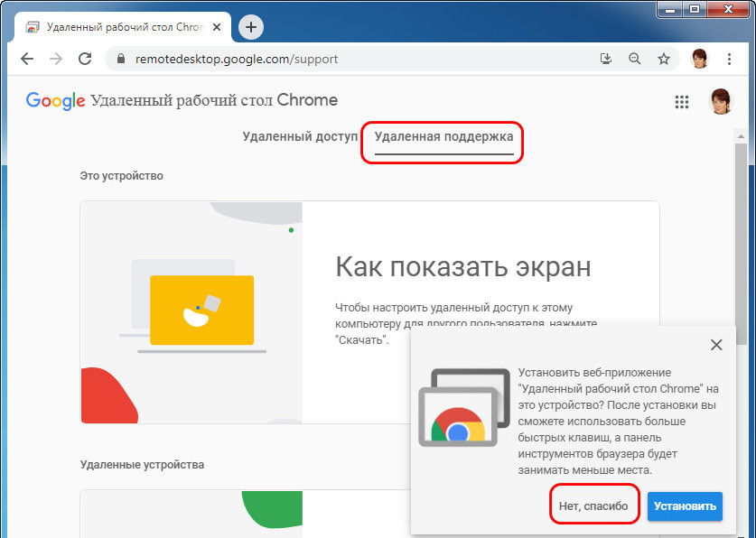Open the Google account avatar on page
This screenshot has width=756, height=538.
click(721, 101)
